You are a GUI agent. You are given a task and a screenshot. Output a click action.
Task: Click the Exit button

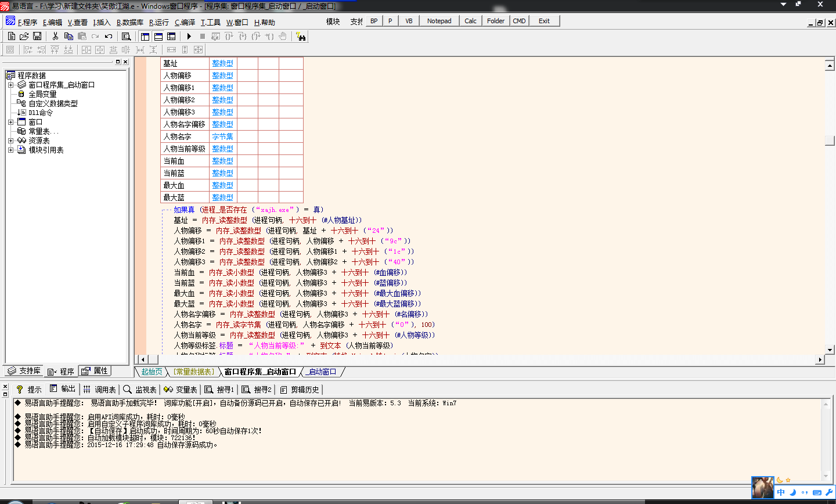[544, 21]
